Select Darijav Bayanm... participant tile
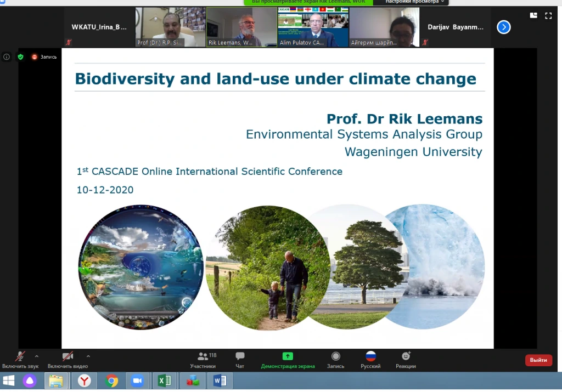This screenshot has width=562, height=392. 456,27
